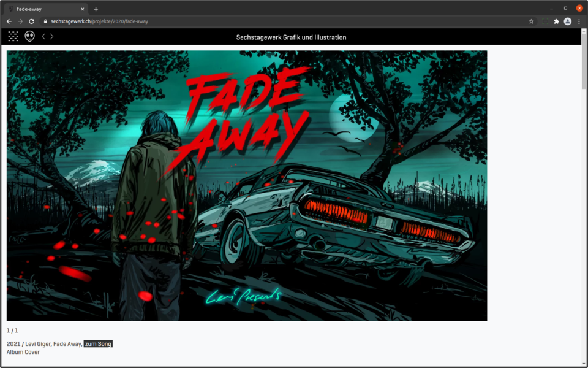
Task: Click the "1 / 1" image counter
Action: (12, 331)
